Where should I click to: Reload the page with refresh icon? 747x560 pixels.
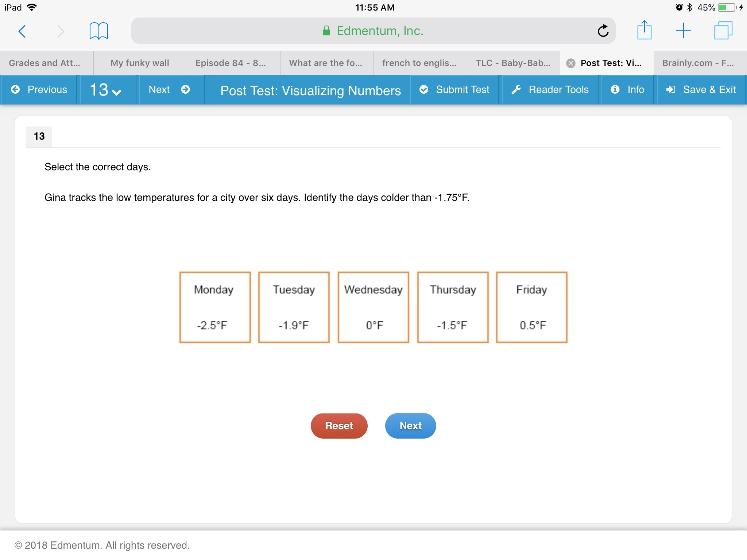point(603,31)
